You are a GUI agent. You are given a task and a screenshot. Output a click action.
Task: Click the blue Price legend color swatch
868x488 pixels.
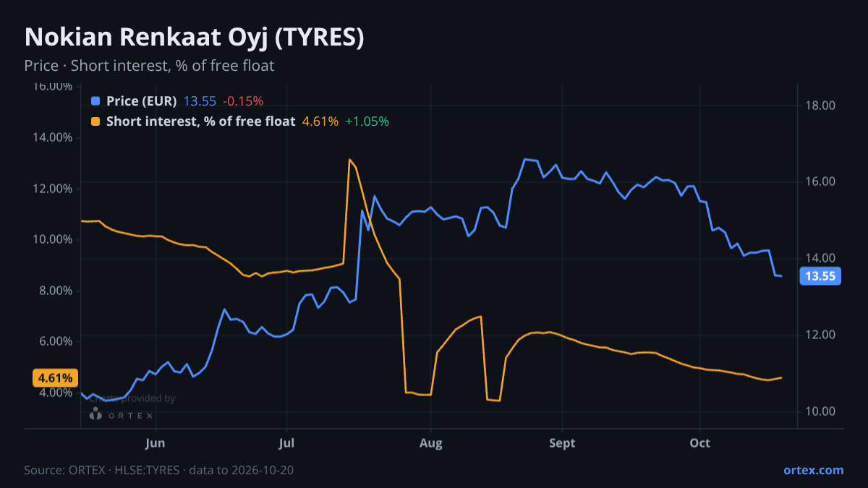click(95, 101)
